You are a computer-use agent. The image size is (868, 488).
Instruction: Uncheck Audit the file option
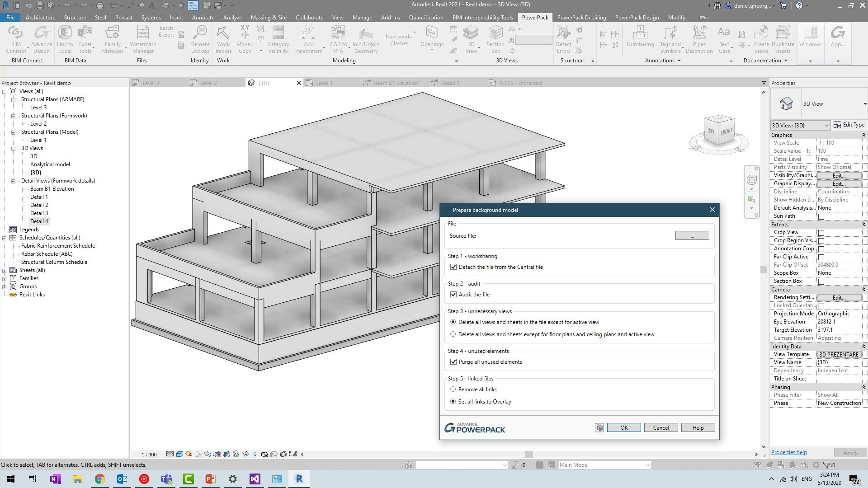(453, 294)
